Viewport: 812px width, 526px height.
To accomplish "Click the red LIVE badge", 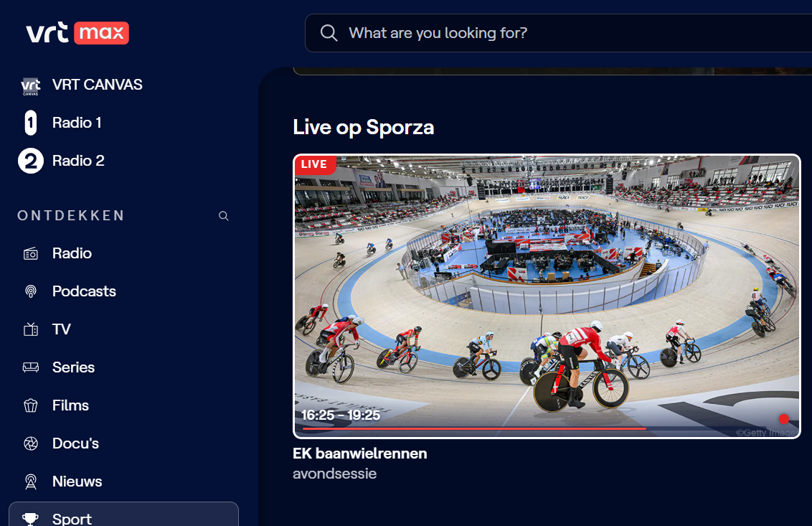I will [x=315, y=165].
